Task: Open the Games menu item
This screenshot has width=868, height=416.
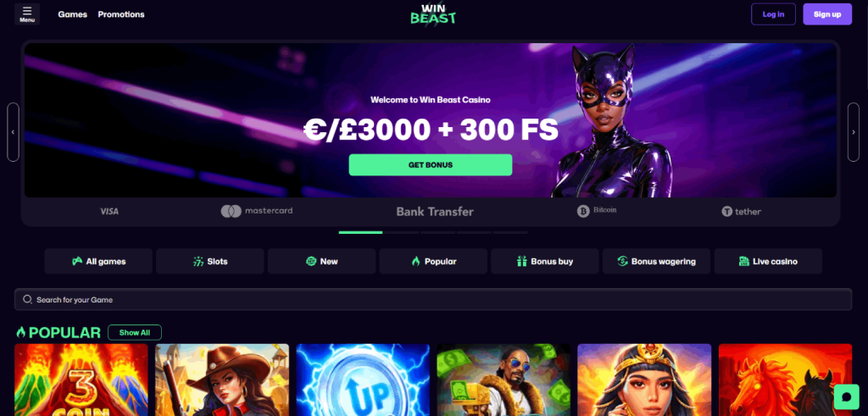Action: click(x=73, y=14)
